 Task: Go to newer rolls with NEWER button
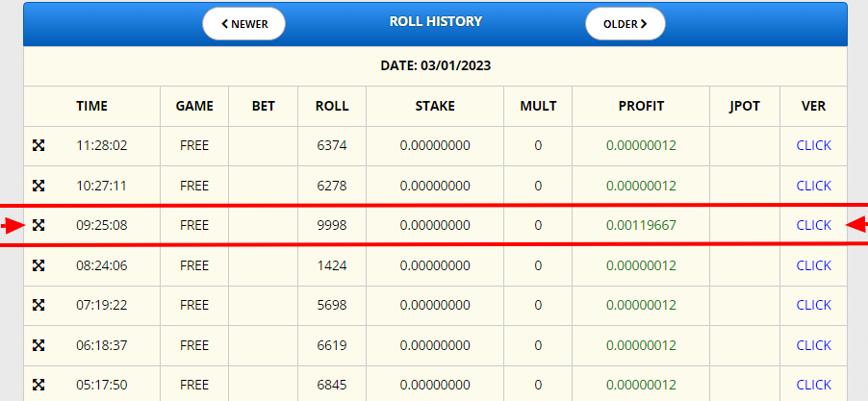click(243, 24)
